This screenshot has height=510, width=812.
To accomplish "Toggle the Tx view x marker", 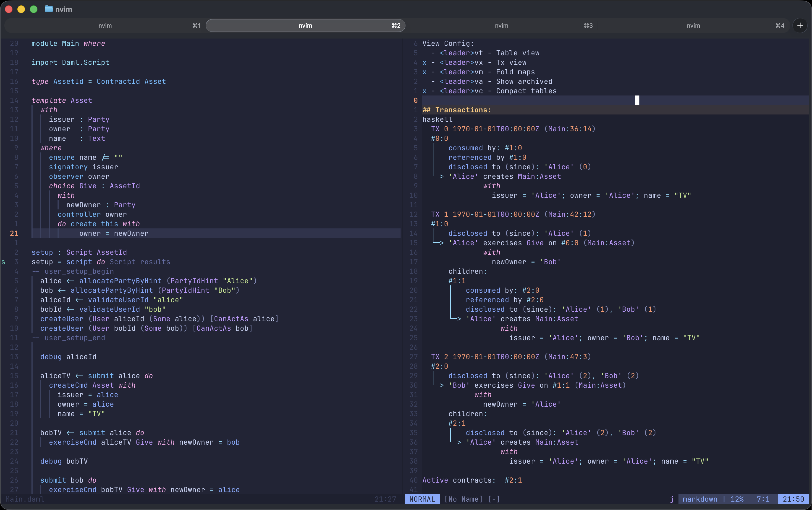I will pos(424,62).
